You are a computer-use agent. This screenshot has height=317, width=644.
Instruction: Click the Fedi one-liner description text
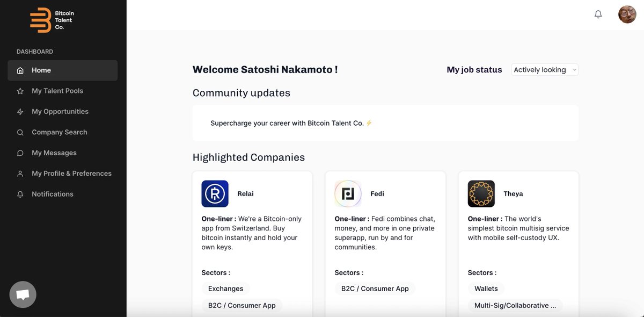(385, 233)
